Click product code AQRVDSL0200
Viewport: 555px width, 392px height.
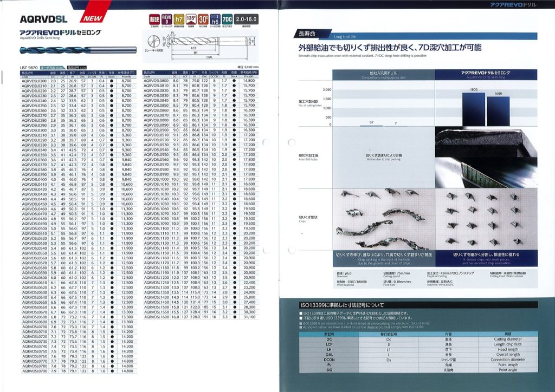click(34, 81)
